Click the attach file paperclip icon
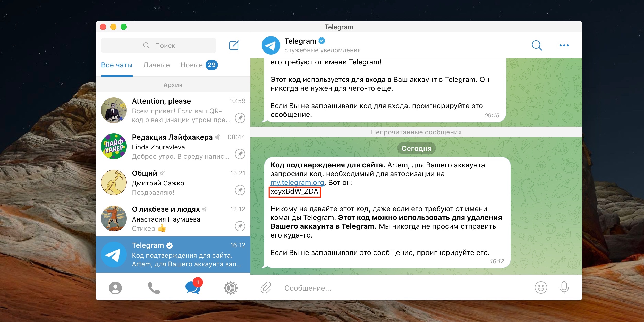 click(266, 287)
